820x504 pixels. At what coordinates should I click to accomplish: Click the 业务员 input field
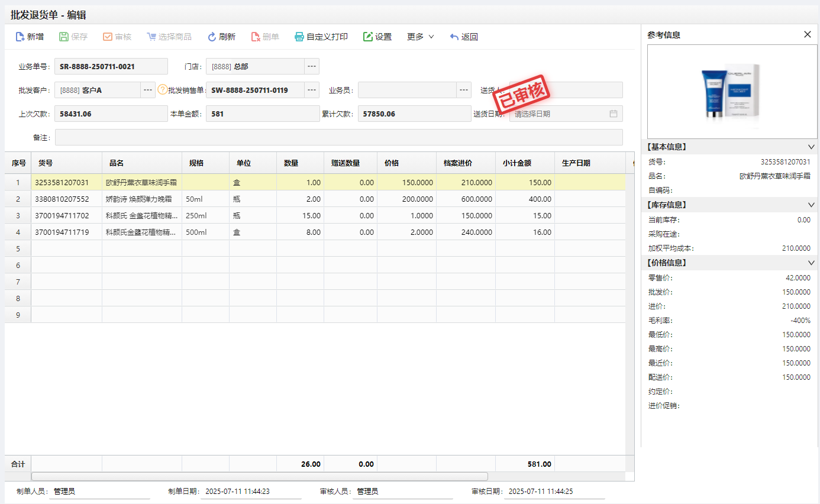(x=407, y=90)
